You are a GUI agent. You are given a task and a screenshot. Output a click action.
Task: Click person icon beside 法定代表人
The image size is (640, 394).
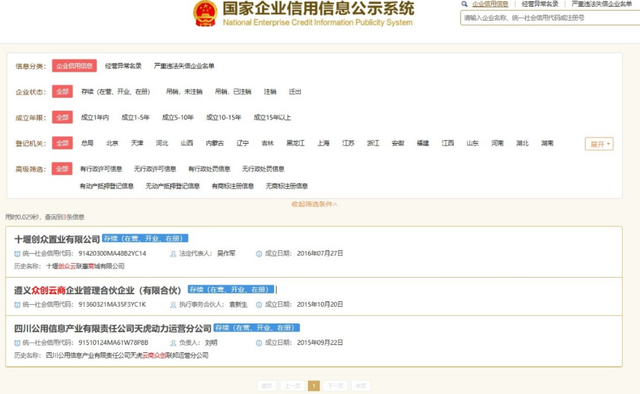coord(173,254)
